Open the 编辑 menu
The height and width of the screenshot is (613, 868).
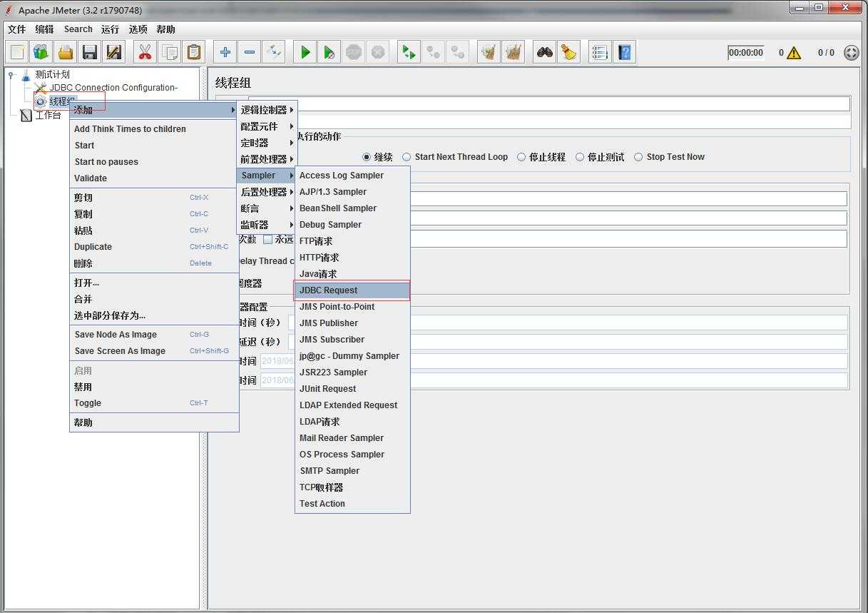point(44,29)
